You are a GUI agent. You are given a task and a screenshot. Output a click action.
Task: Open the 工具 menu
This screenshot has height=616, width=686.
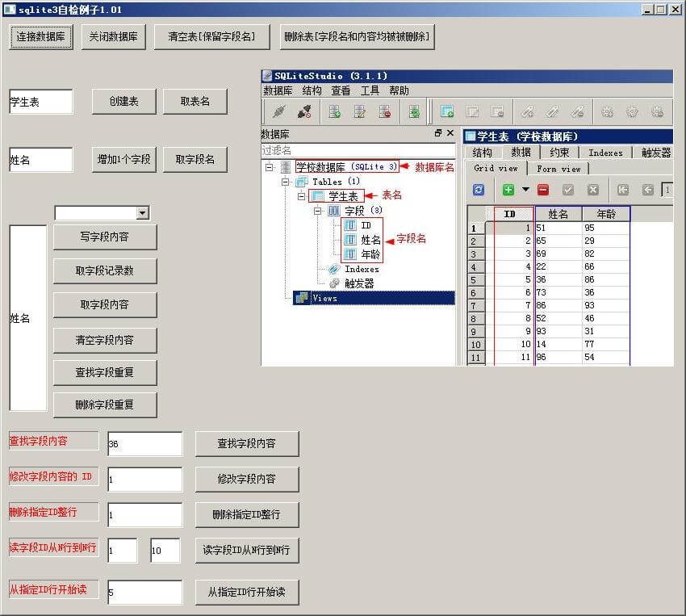[370, 90]
